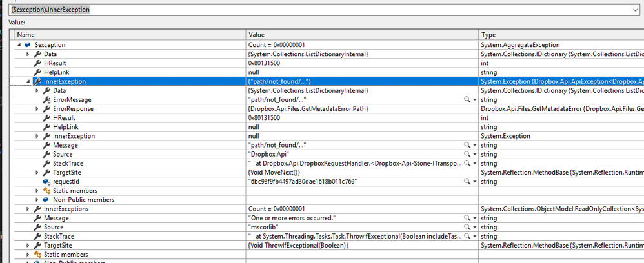Open visualizer magnifier for System.Threading StackTrace row
Screen dimensions: 644x263
[x=467, y=236]
